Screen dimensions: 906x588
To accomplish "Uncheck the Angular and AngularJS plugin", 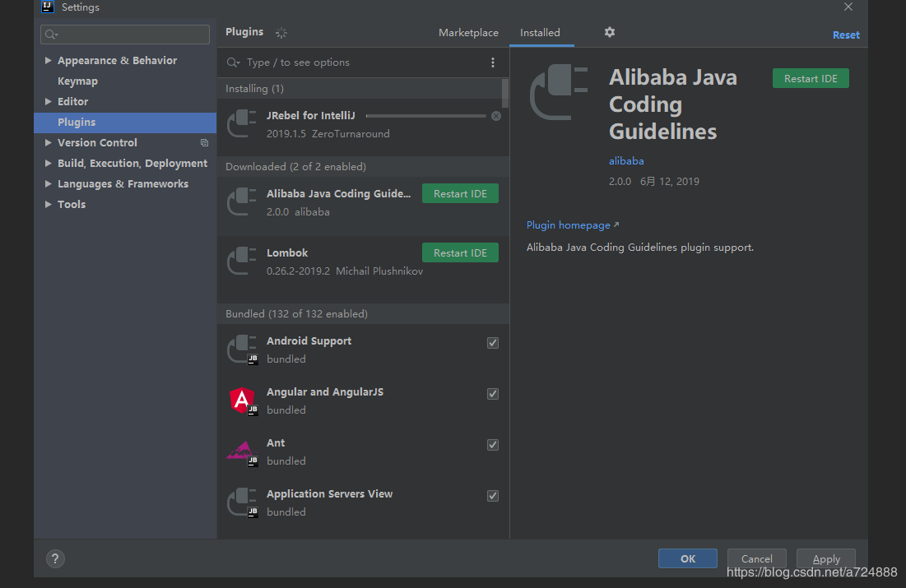I will tap(493, 394).
